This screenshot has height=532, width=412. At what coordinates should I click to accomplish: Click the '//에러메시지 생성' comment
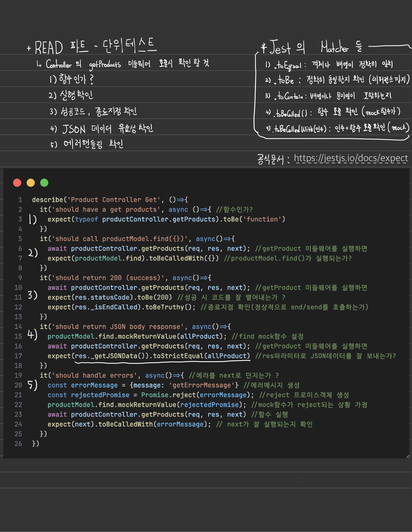pos(271,385)
